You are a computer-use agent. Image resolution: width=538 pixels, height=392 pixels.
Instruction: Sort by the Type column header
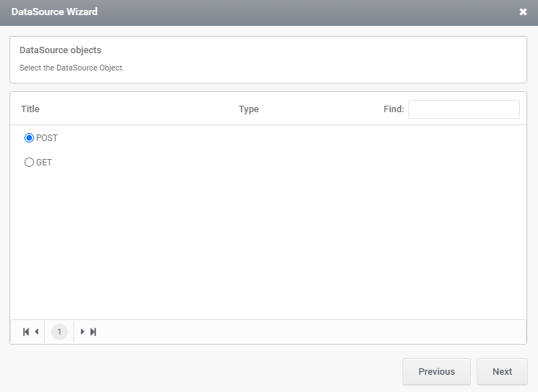coord(249,109)
